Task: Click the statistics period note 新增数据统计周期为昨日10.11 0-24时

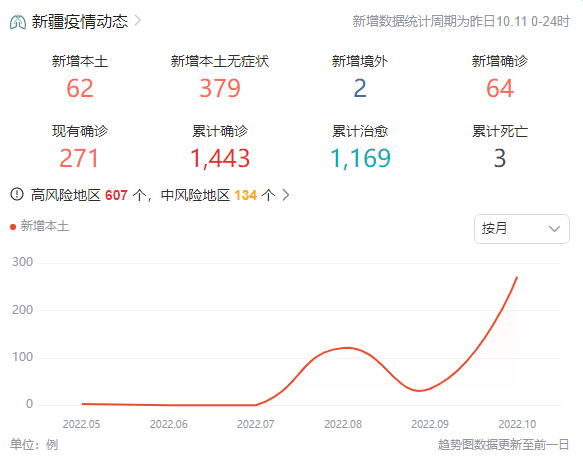Action: click(x=461, y=22)
